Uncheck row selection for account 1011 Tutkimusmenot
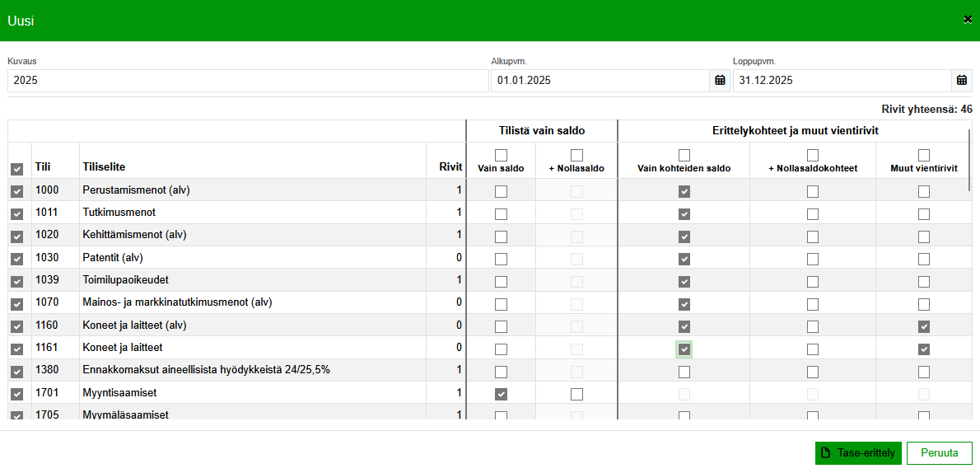The height and width of the screenshot is (473, 980). coord(16,214)
